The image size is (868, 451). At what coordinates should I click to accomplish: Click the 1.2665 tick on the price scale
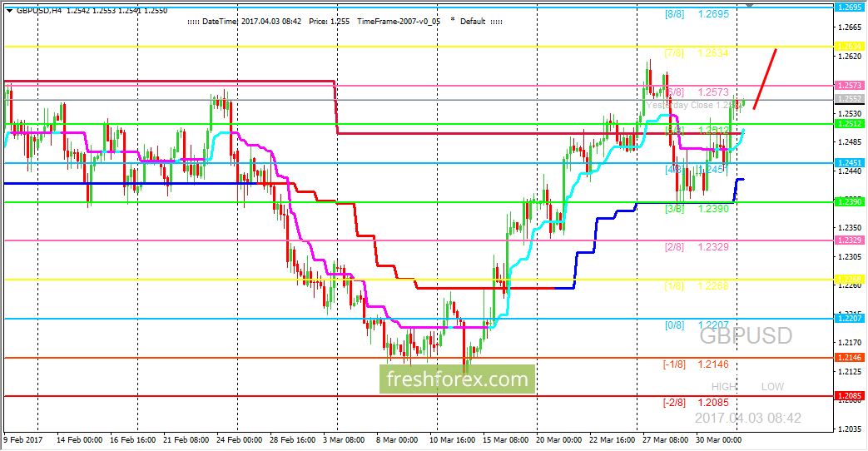(x=850, y=27)
